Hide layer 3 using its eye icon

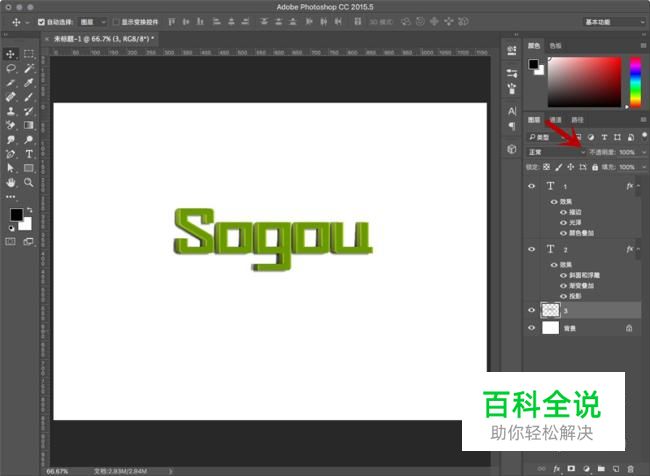pyautogui.click(x=531, y=310)
